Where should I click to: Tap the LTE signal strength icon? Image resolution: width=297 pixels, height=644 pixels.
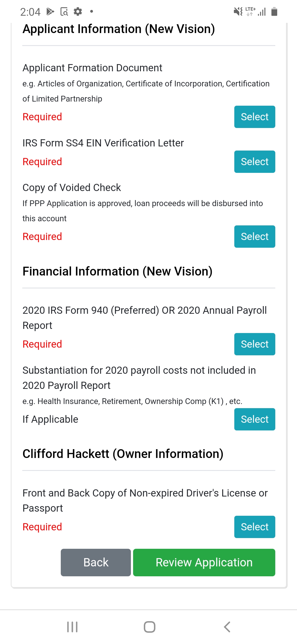256,12
